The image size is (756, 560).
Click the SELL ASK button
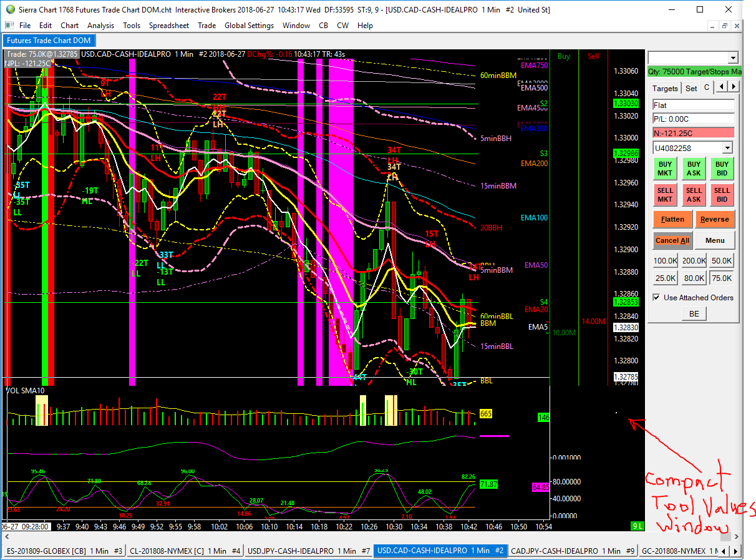694,195
